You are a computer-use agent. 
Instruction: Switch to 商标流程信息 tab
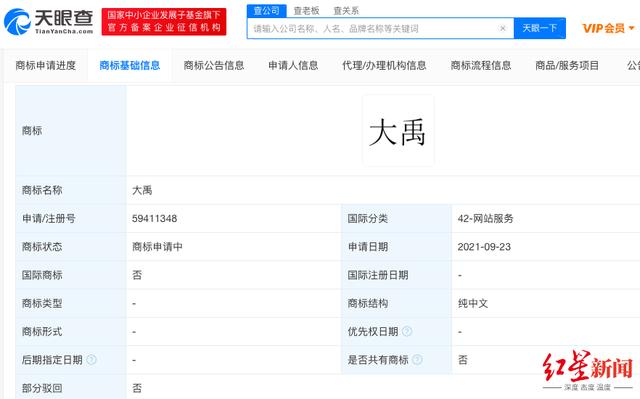481,65
